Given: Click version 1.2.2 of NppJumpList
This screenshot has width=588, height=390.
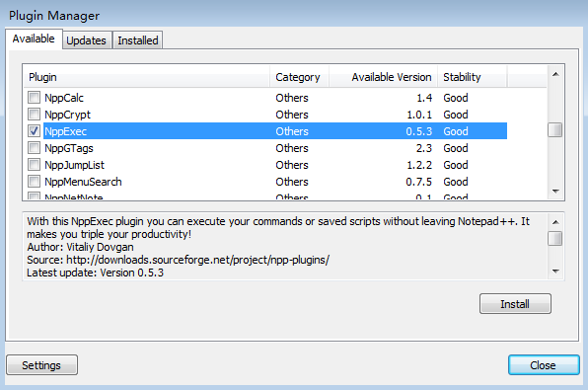Looking at the screenshot, I should pos(419,165).
